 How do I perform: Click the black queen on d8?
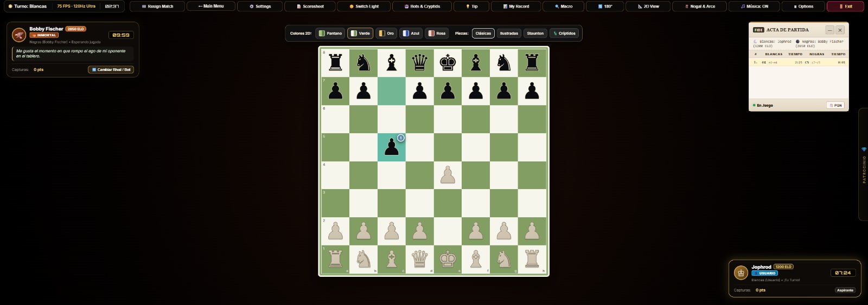pyautogui.click(x=419, y=63)
